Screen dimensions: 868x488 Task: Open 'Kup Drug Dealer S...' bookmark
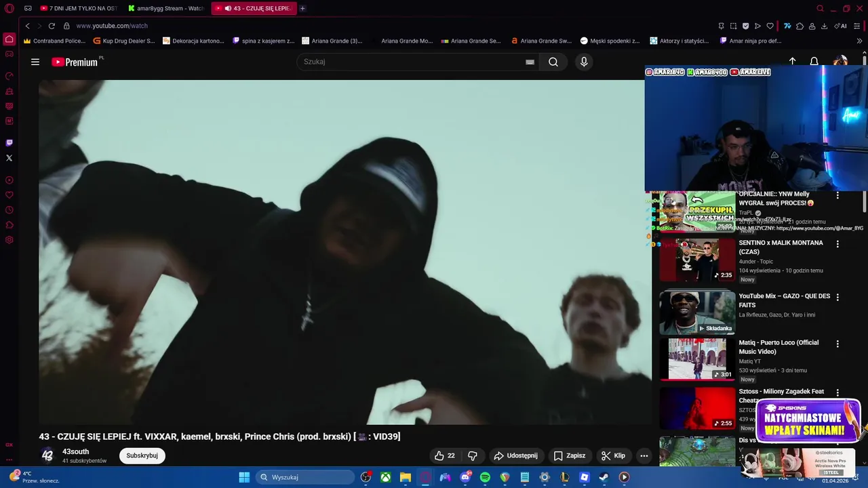click(124, 41)
